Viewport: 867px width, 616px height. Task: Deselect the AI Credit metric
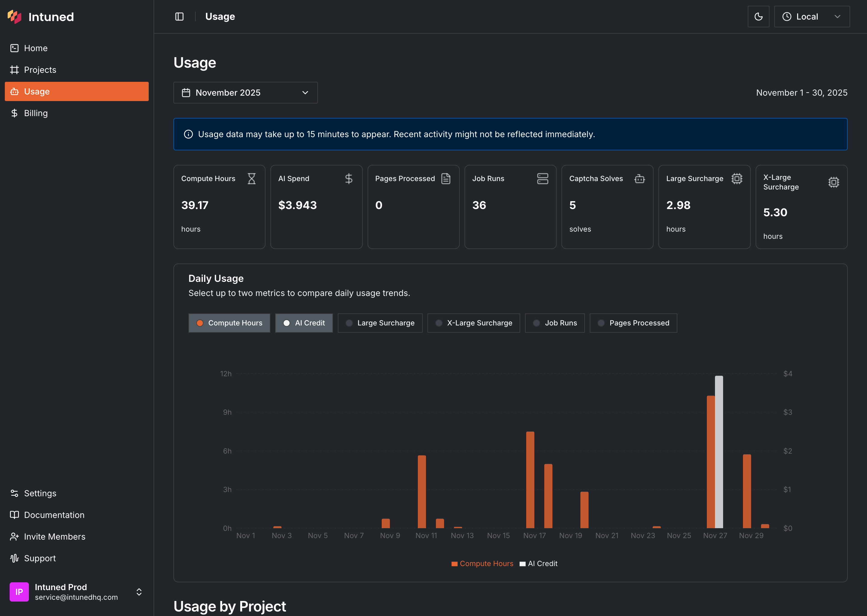(304, 323)
